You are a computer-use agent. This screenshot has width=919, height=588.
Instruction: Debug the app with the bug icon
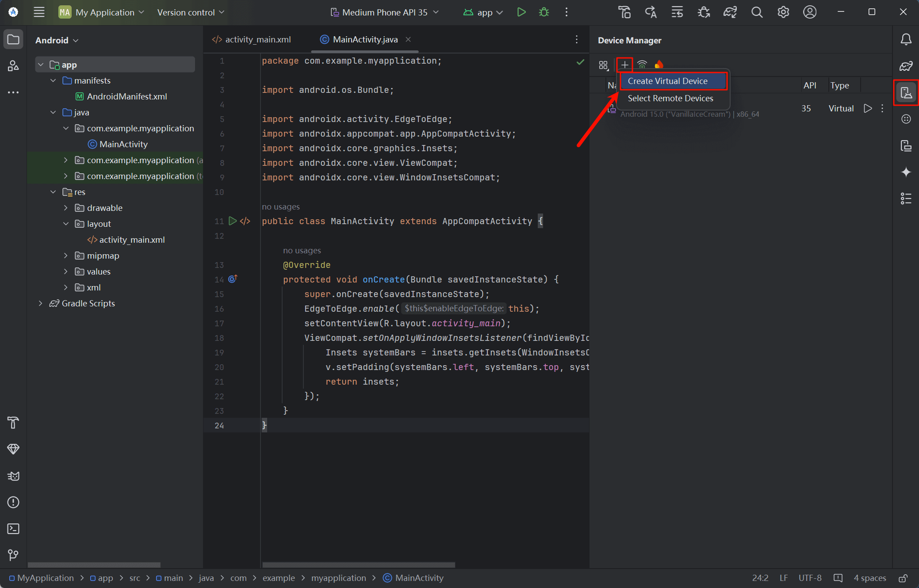pos(544,12)
